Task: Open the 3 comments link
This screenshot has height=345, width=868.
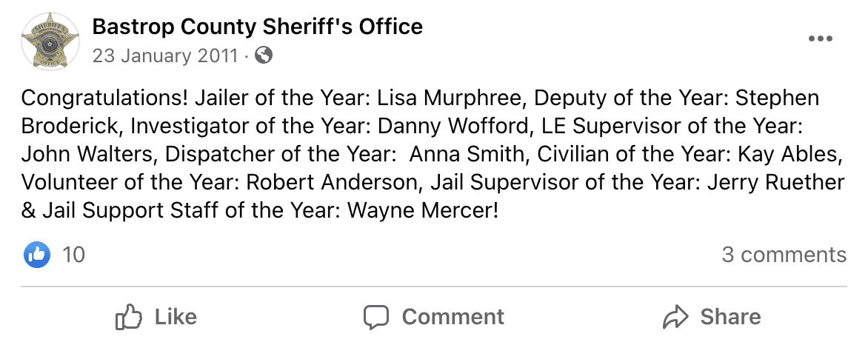Action: (784, 255)
